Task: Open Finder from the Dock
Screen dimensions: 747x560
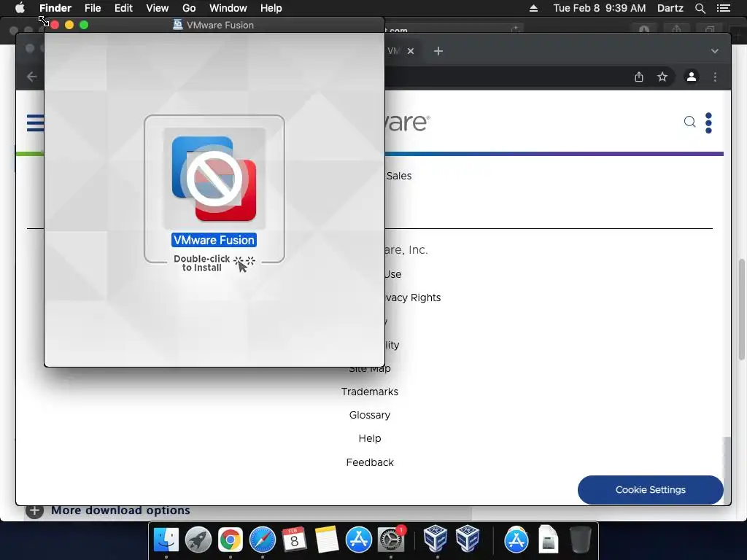Action: [x=166, y=540]
